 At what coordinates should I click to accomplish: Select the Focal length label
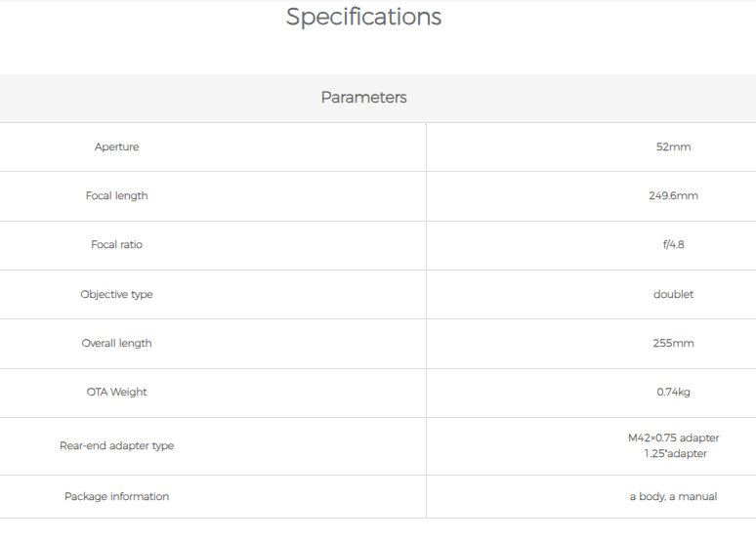pyautogui.click(x=116, y=195)
